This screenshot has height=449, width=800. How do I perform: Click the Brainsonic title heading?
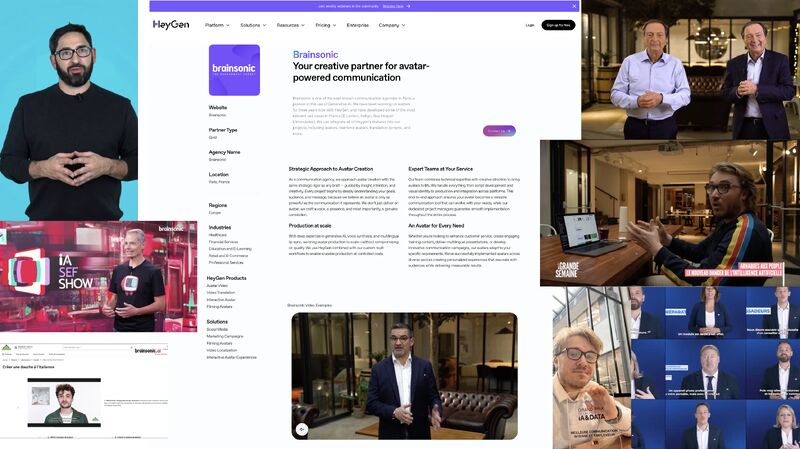pyautogui.click(x=315, y=55)
